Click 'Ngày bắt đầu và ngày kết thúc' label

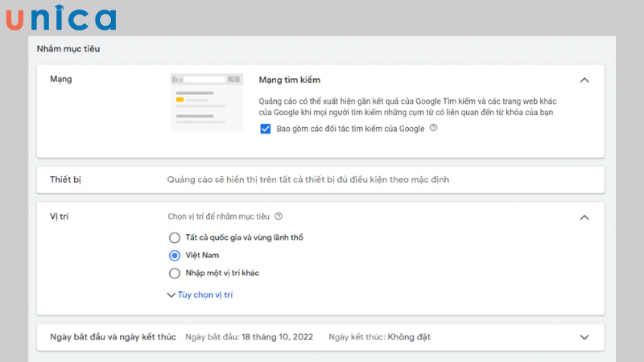coord(112,337)
